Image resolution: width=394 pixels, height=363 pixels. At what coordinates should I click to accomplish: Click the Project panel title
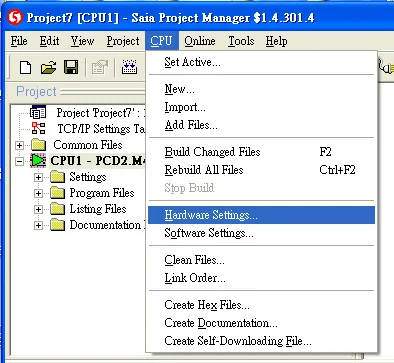pos(36,91)
